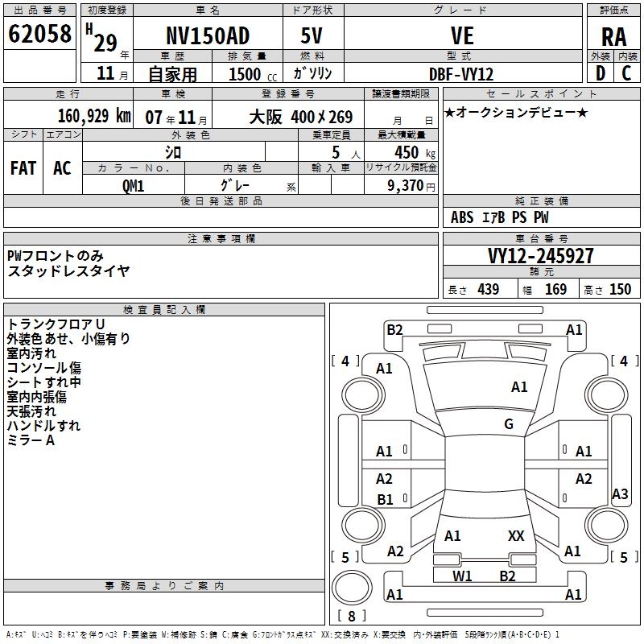This screenshot has width=644, height=644.
Task: Click the RA evaluation score
Action: (613, 37)
